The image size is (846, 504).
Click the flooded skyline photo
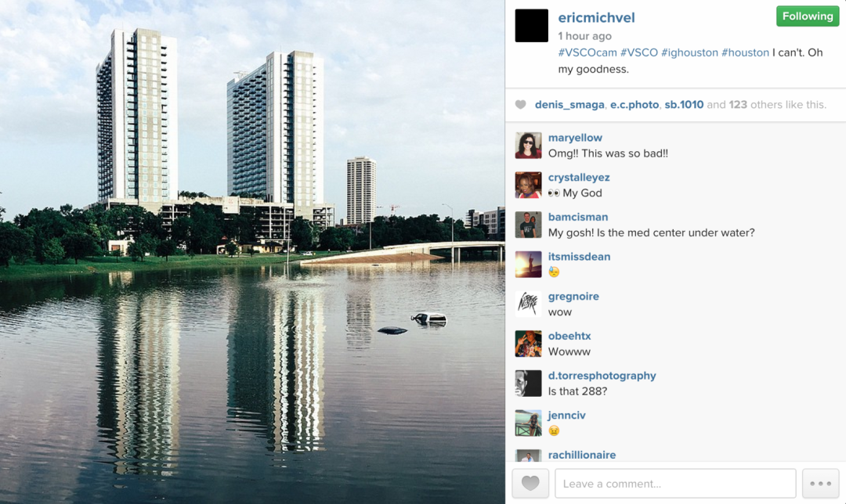click(252, 252)
